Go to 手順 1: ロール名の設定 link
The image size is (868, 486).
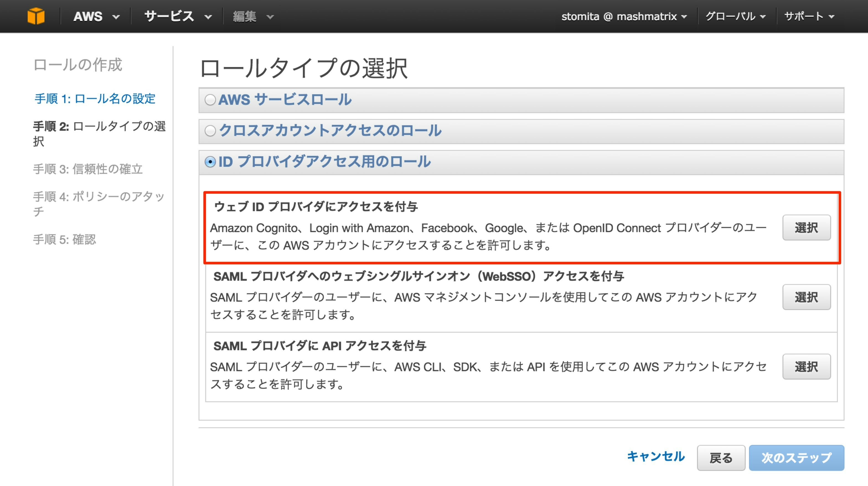click(95, 99)
